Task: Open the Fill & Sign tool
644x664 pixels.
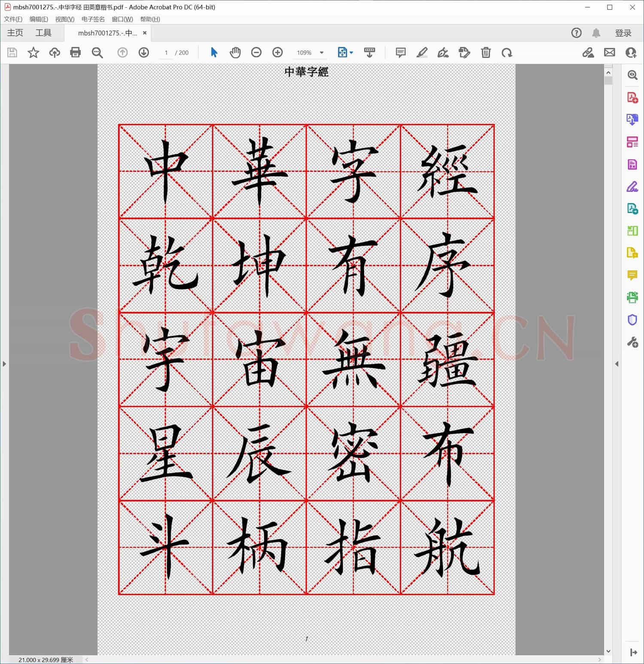Action: tap(632, 186)
